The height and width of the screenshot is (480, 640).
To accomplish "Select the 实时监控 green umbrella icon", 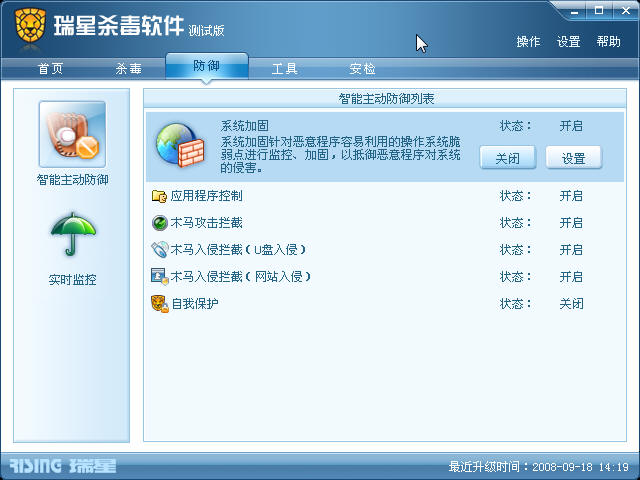I will pyautogui.click(x=73, y=234).
